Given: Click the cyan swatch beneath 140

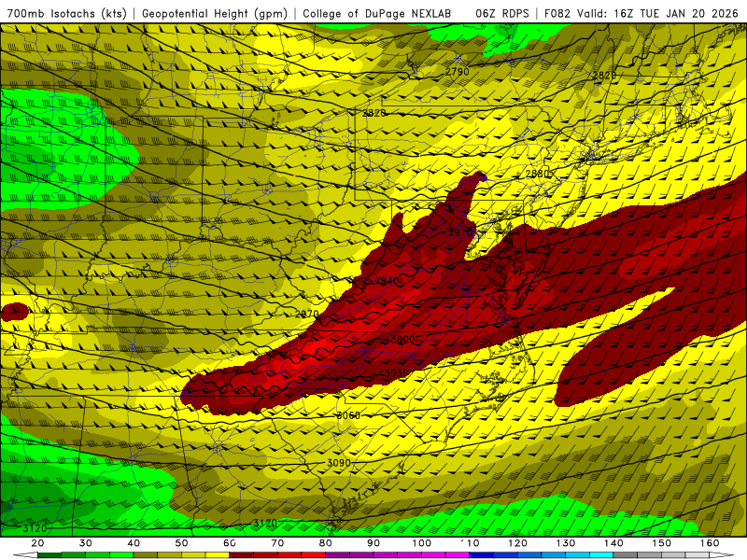Looking at the screenshot, I should 601,555.
